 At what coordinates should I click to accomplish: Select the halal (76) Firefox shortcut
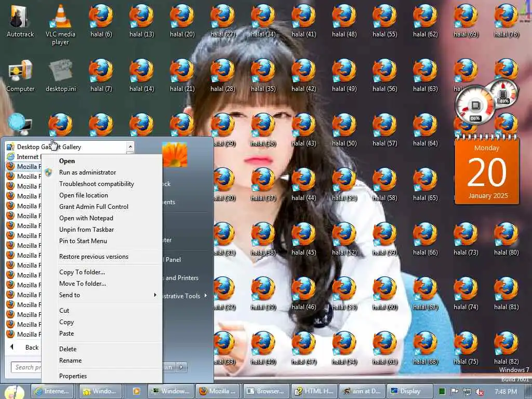506,20
